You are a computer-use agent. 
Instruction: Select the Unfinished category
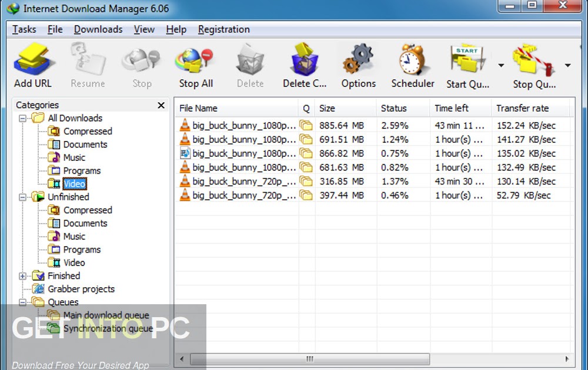tap(68, 197)
